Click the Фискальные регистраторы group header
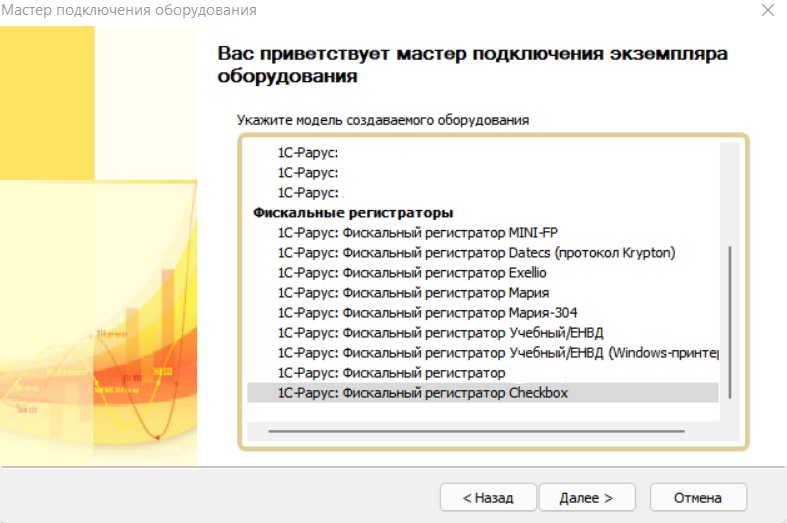This screenshot has width=787, height=523. pos(353,213)
